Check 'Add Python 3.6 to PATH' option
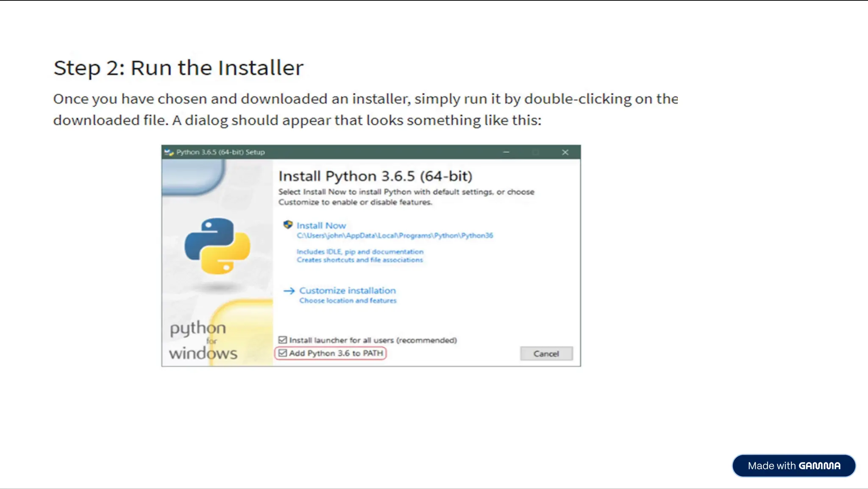The height and width of the screenshot is (489, 868). (283, 353)
